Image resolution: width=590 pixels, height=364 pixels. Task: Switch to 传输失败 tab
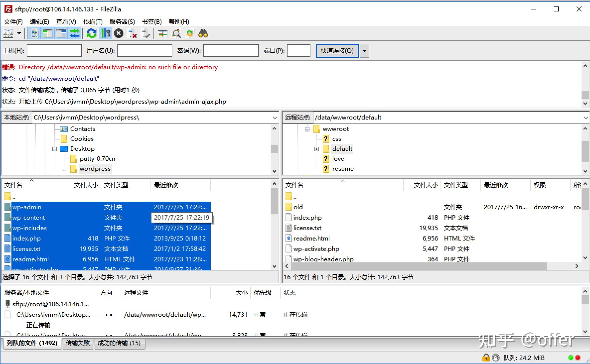[x=77, y=343]
